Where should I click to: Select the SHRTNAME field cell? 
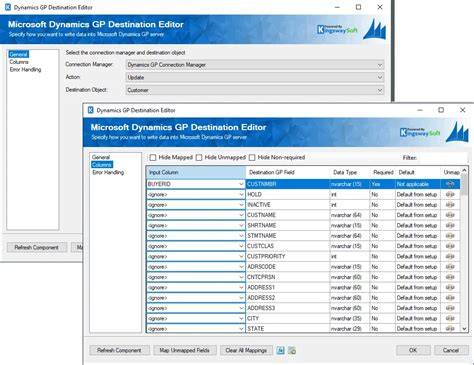(x=288, y=225)
